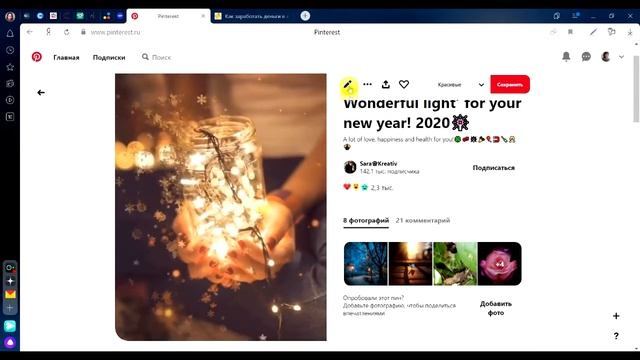Open Pinterest messages speech bubble

(x=586, y=57)
